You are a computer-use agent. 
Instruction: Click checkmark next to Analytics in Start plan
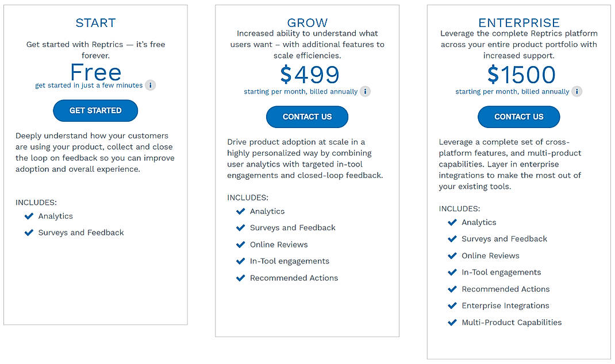(x=29, y=216)
